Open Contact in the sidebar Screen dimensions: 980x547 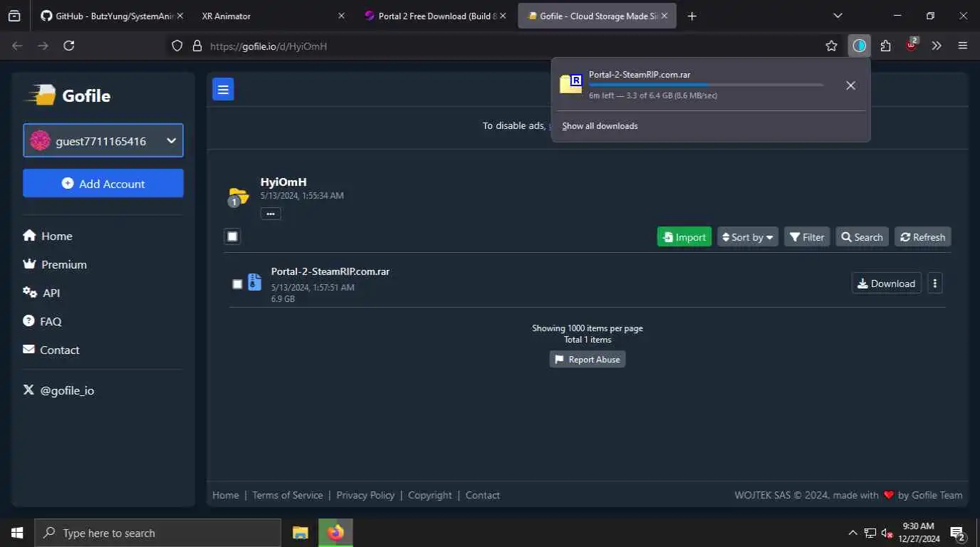pyautogui.click(x=51, y=350)
